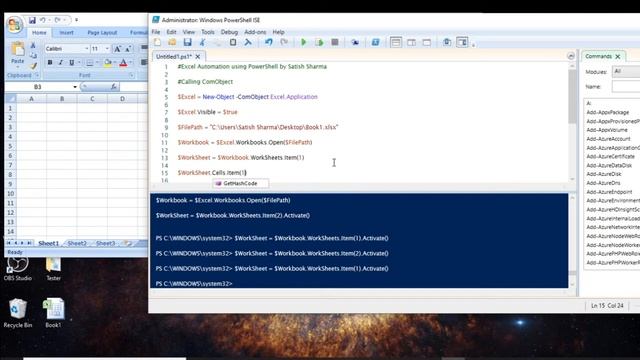Expand the Clipboard group dialog launcher
This screenshot has width=640, height=360.
(x=37, y=76)
